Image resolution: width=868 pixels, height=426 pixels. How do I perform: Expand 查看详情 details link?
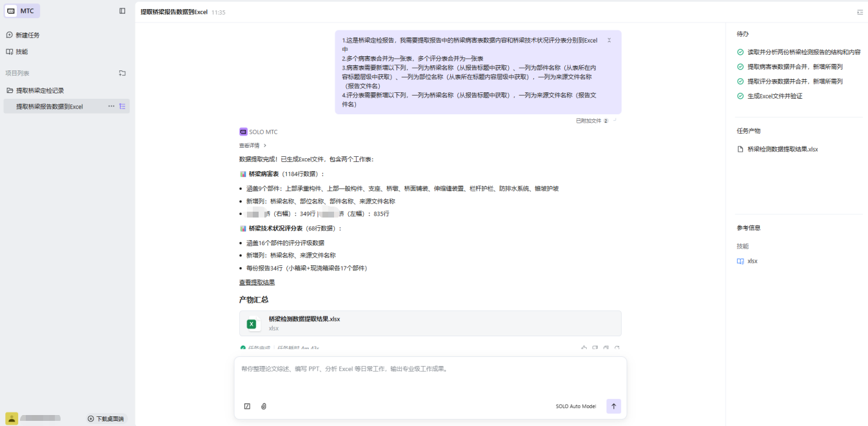pyautogui.click(x=253, y=146)
